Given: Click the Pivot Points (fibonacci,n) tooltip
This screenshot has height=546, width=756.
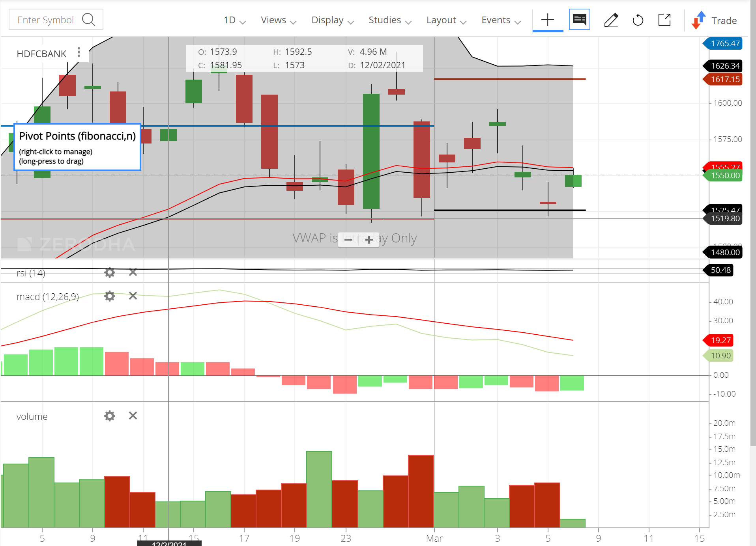Looking at the screenshot, I should [x=77, y=147].
